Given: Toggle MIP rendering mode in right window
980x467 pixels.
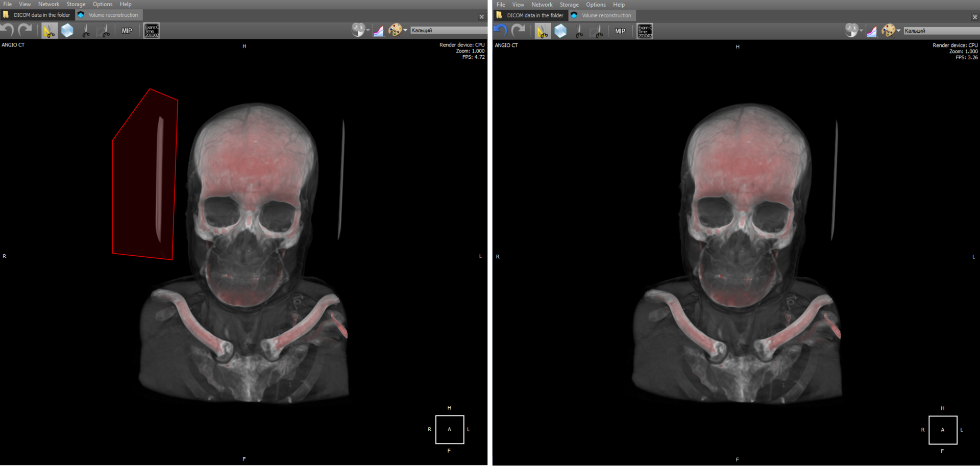Looking at the screenshot, I should (620, 32).
